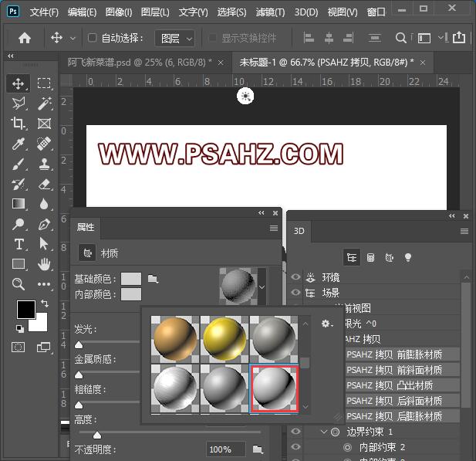
Task: Reset default foreground and background colors
Action: coord(20,328)
